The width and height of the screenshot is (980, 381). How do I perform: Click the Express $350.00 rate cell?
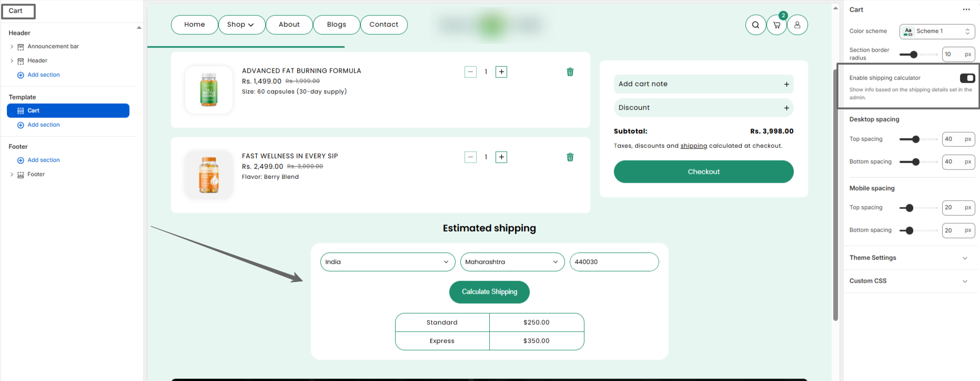point(537,341)
